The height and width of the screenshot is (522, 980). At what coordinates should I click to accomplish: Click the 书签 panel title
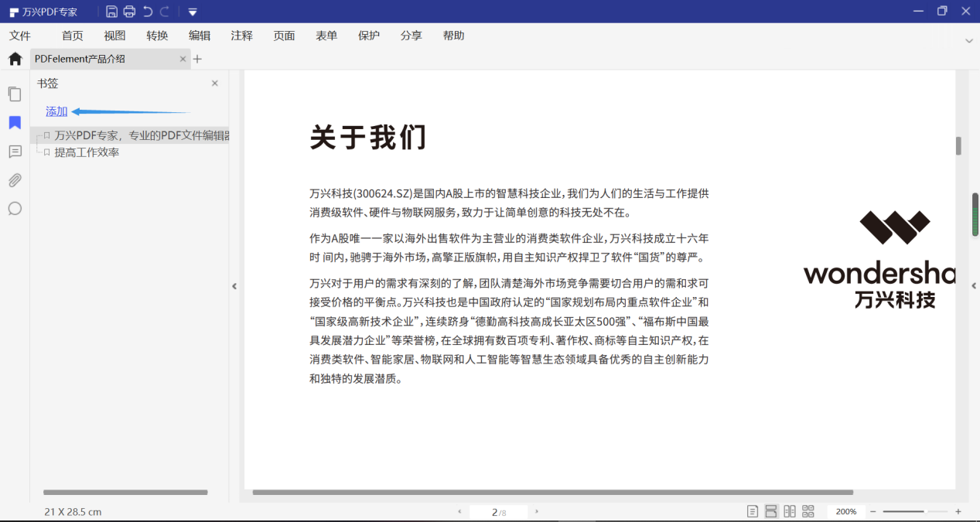tap(48, 84)
